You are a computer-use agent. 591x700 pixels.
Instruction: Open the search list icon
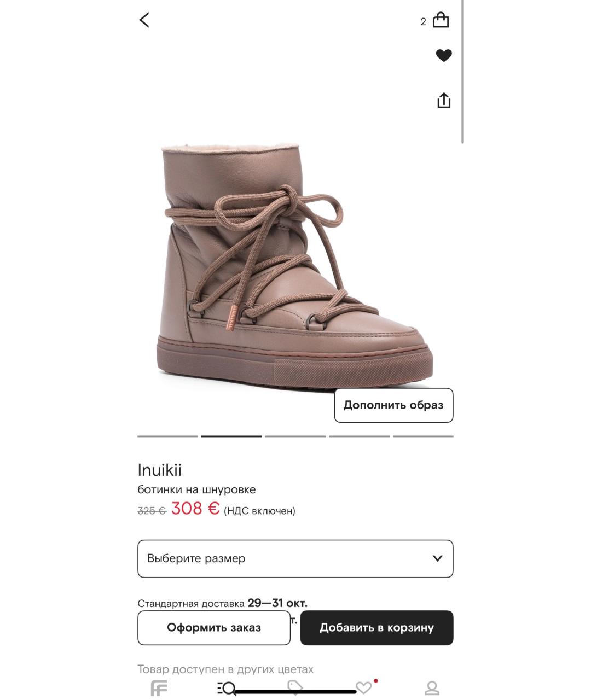click(x=227, y=688)
